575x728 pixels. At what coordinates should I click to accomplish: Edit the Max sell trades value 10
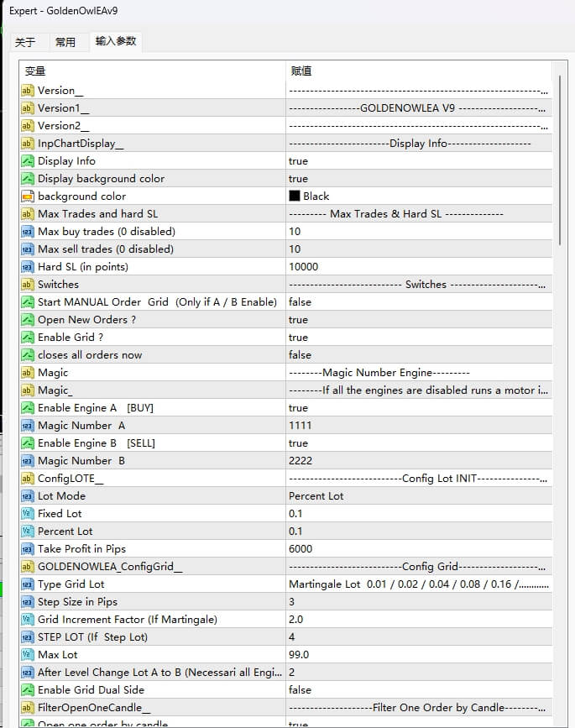click(x=419, y=249)
